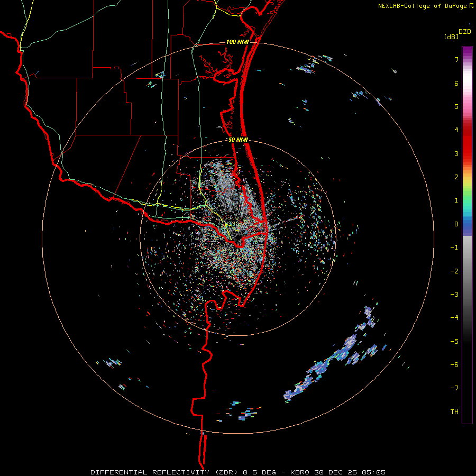Click the 50 NMI range ring label
The image size is (476, 476).
coord(239,140)
